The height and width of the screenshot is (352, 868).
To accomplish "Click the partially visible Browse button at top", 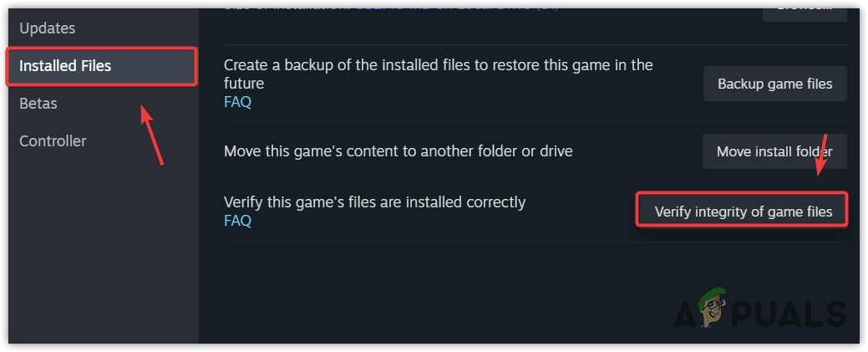I will [805, 8].
